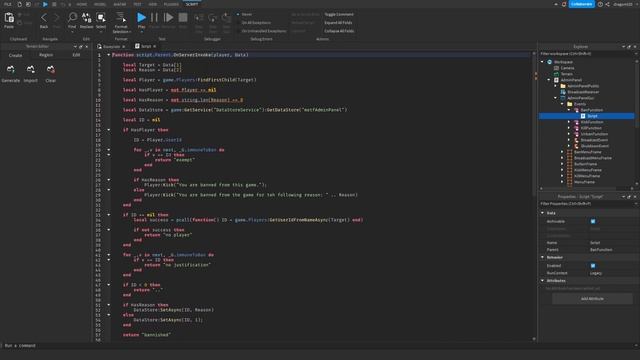Click the Step Over debugger icon
The image size is (640, 360).
(x=213, y=18)
